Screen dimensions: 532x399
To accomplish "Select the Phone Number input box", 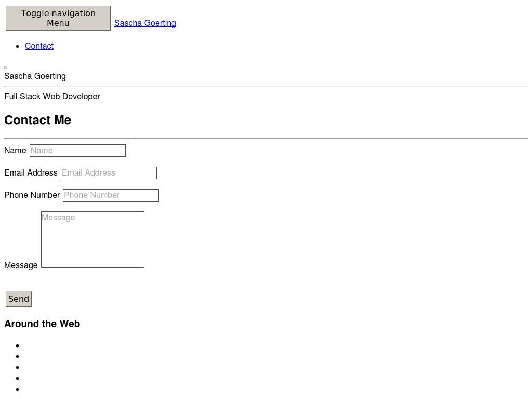I will [x=111, y=195].
